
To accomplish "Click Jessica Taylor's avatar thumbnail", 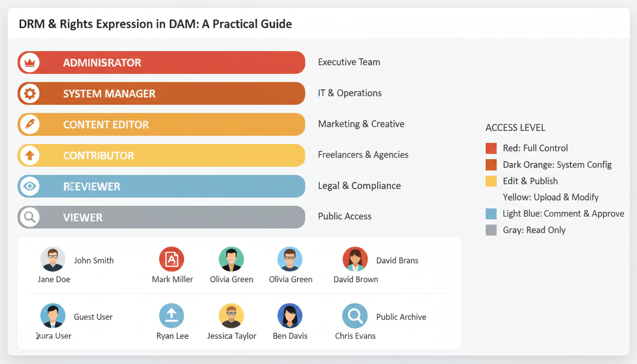I will 232,315.
